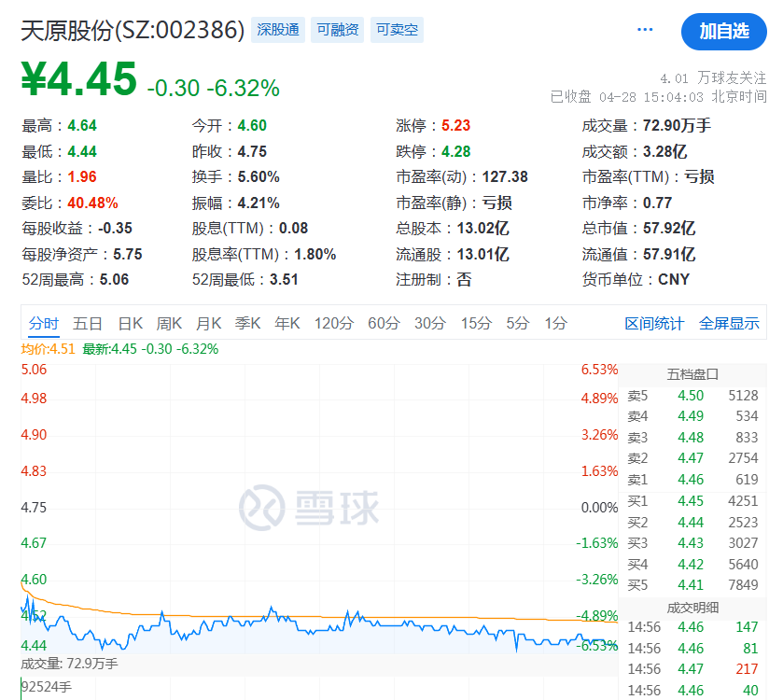Select the 季K chart tab
Viewport: 783px width, 700px height.
(x=247, y=324)
